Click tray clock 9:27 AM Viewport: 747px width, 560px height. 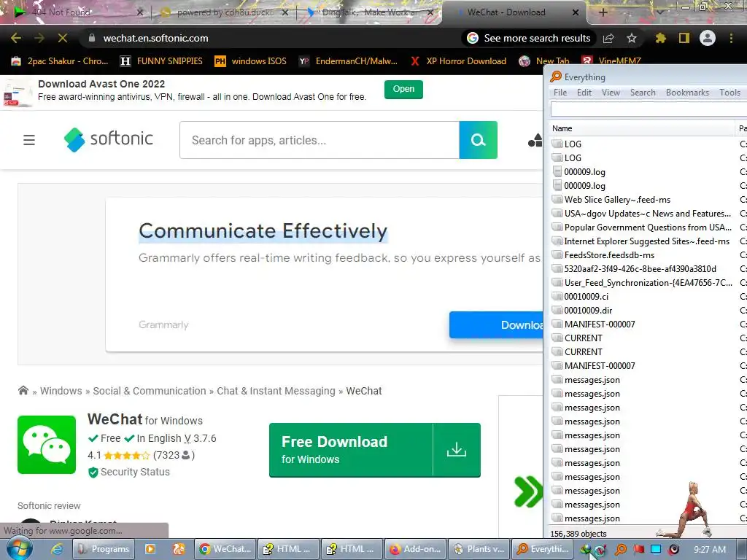coord(710,550)
